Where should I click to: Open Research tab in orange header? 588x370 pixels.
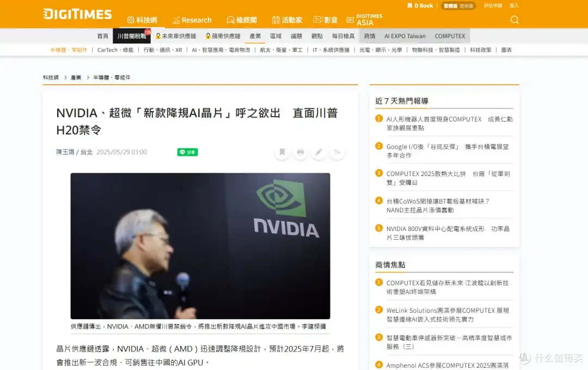(192, 20)
